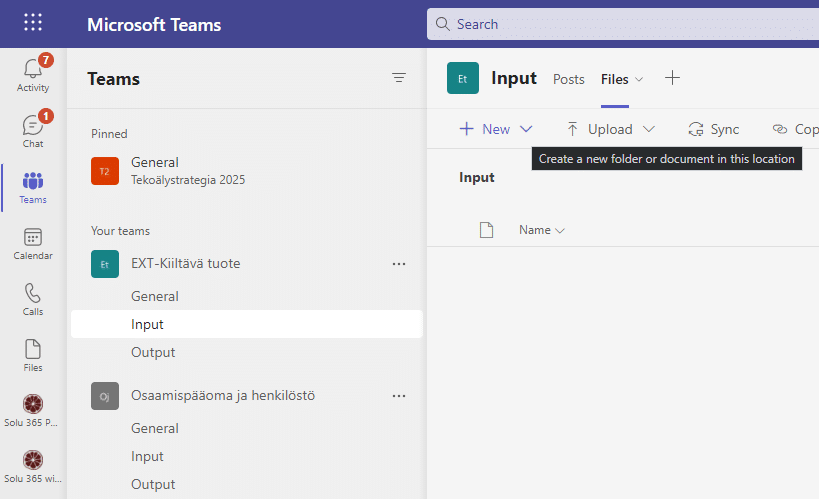Open the Calls app
Image resolution: width=819 pixels, height=499 pixels.
[33, 299]
